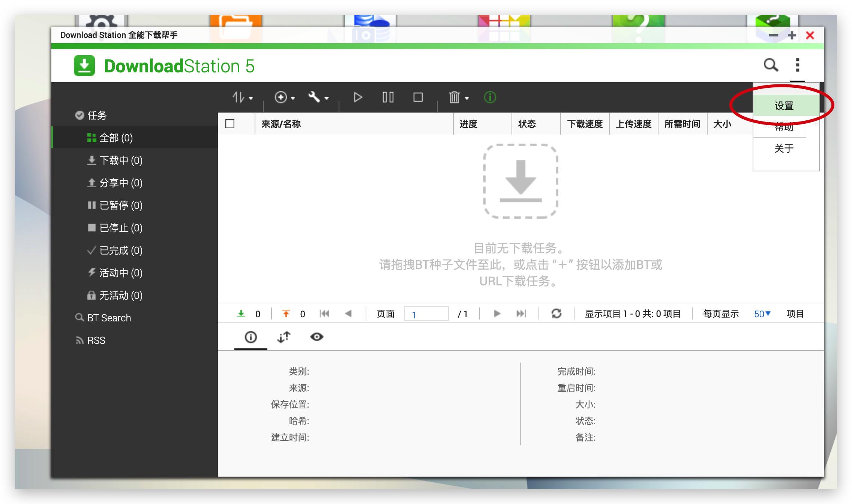Toggle the preview eye panel

pos(317,337)
